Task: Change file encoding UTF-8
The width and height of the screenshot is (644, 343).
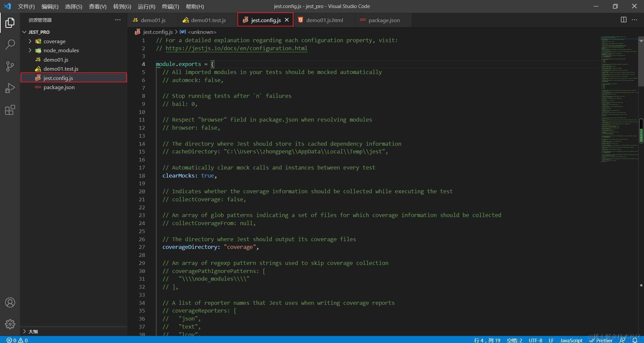Action: [535, 340]
